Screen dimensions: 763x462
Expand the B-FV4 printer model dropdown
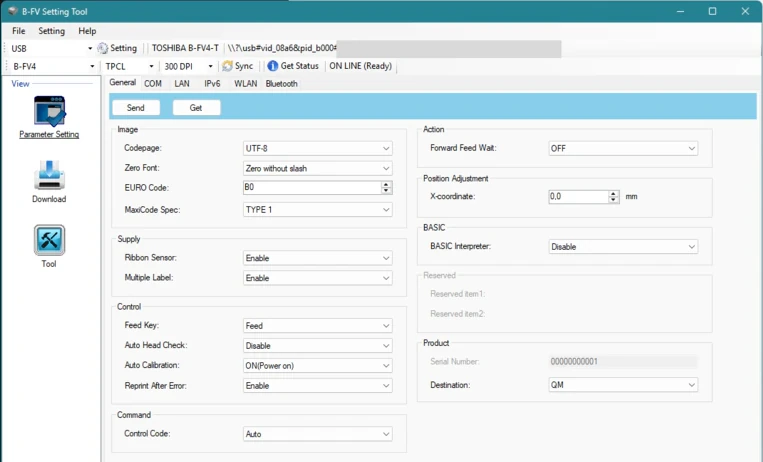pos(92,66)
